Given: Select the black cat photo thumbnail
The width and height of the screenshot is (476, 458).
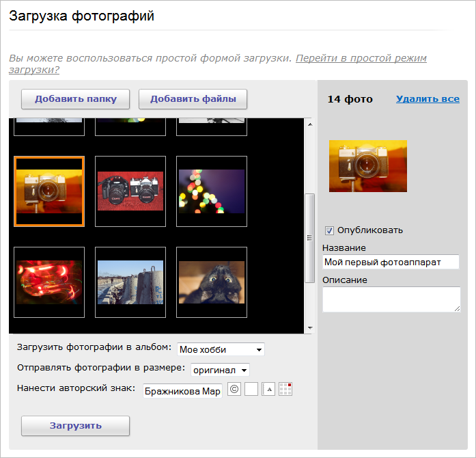Looking at the screenshot, I should [x=211, y=282].
